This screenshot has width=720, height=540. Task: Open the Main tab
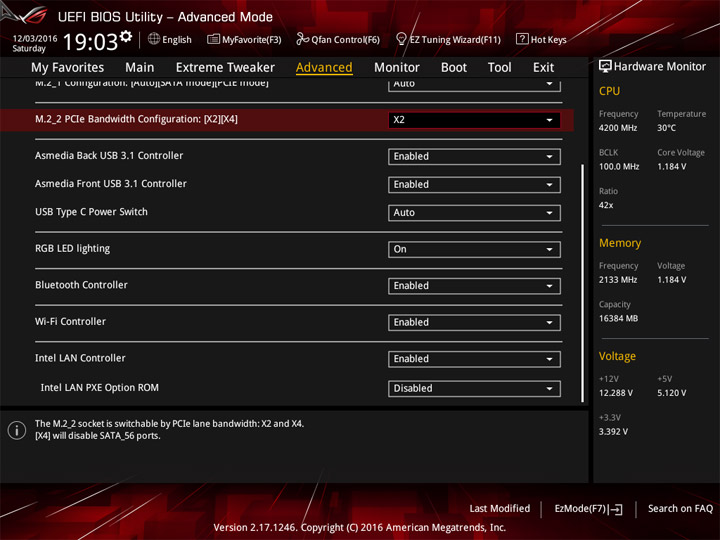[x=140, y=68]
